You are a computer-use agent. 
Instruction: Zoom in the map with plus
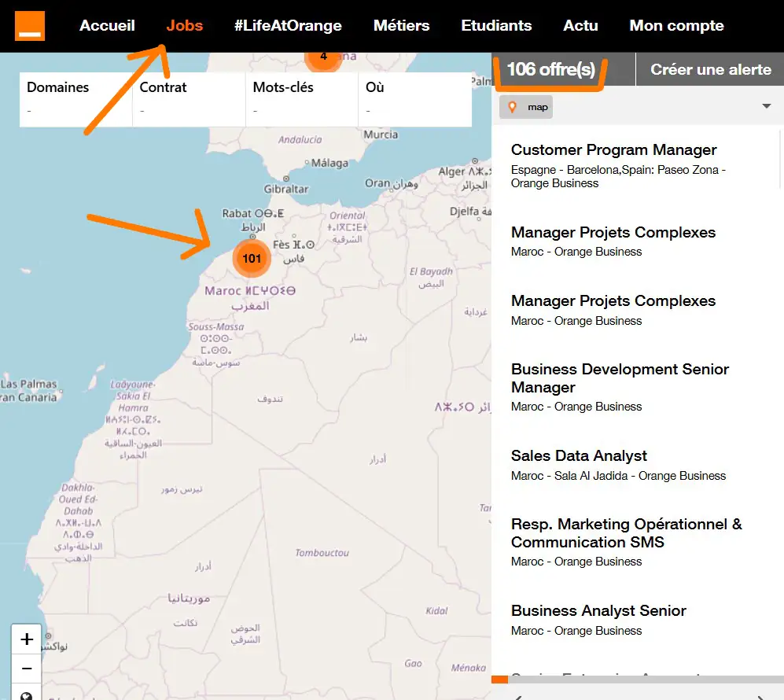(27, 639)
